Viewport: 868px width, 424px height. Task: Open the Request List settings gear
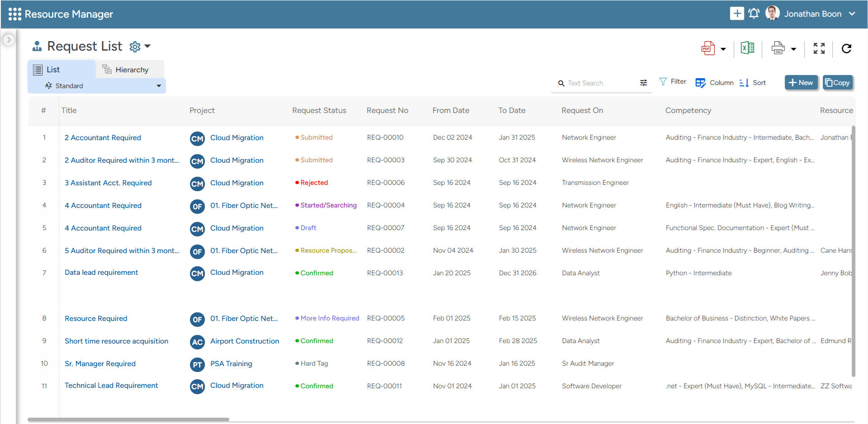point(134,47)
